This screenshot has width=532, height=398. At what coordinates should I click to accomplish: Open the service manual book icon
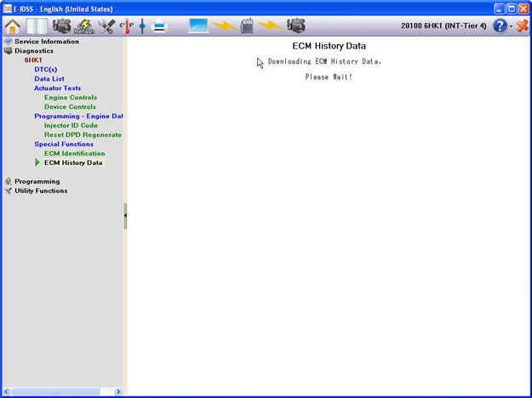pyautogui.click(x=37, y=26)
